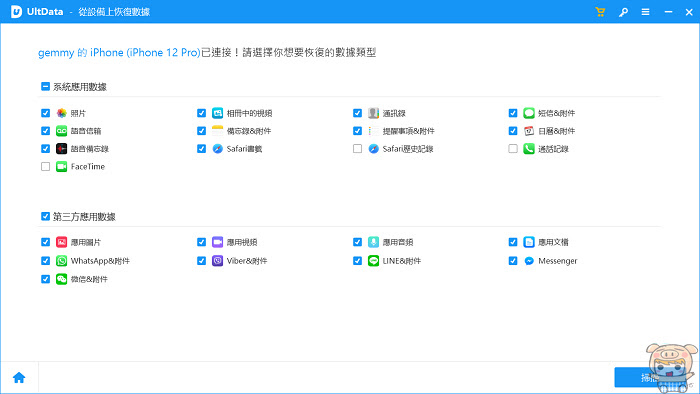Click the Viber&附件 label text
This screenshot has height=394, width=700.
tap(247, 261)
